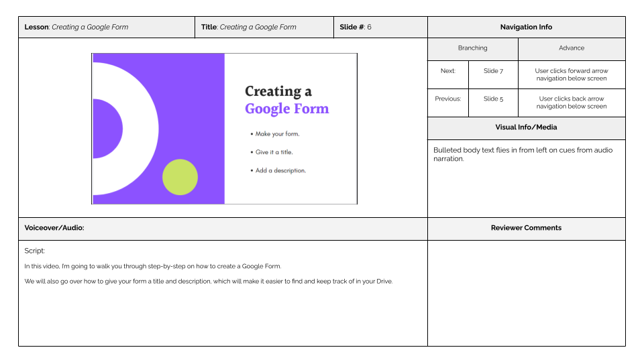Viewport: 644px width, 362px height.
Task: Click the 'Add a description.' bullet
Action: (278, 170)
